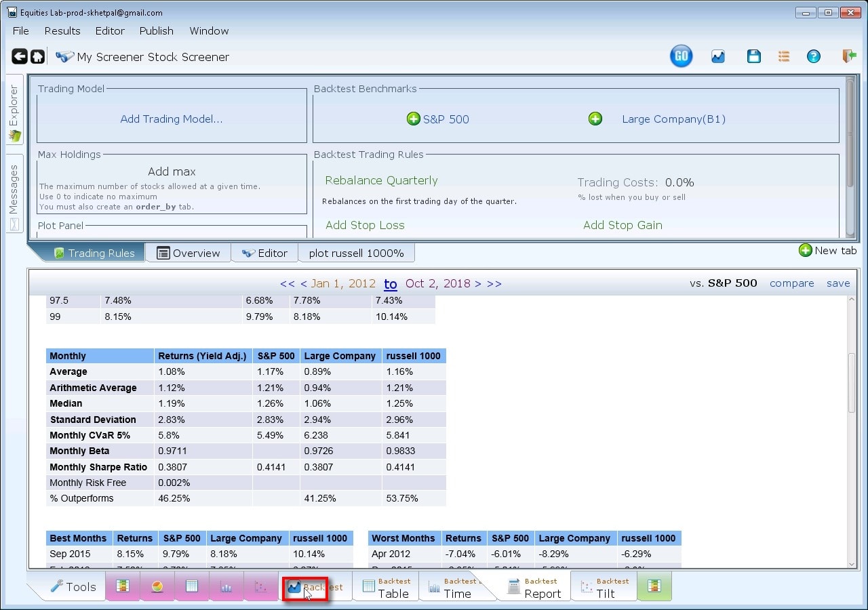
Task: Open the Window menu
Action: click(x=209, y=30)
